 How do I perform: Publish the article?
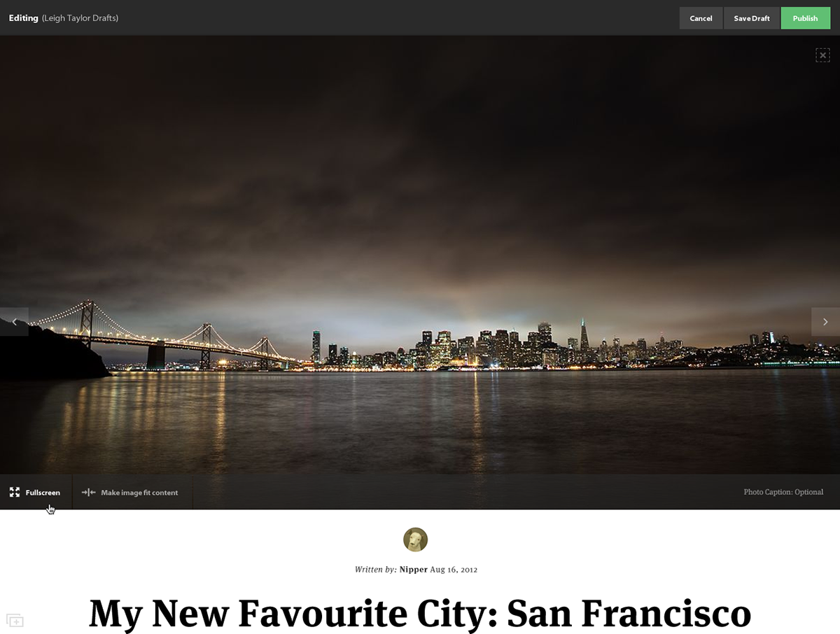pos(805,18)
